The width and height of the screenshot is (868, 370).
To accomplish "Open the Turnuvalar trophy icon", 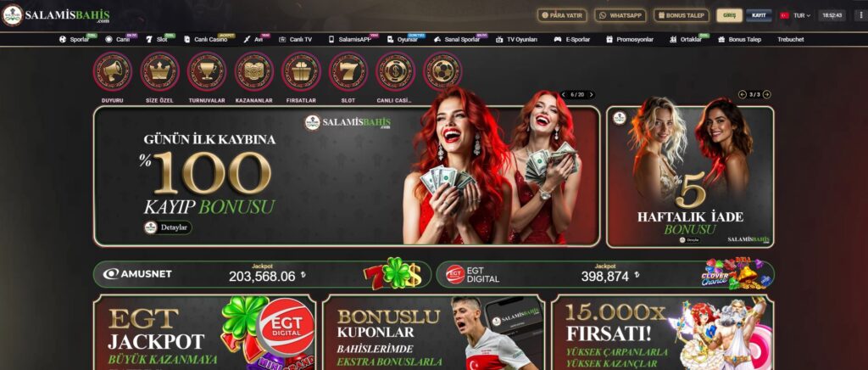I will pos(207,71).
